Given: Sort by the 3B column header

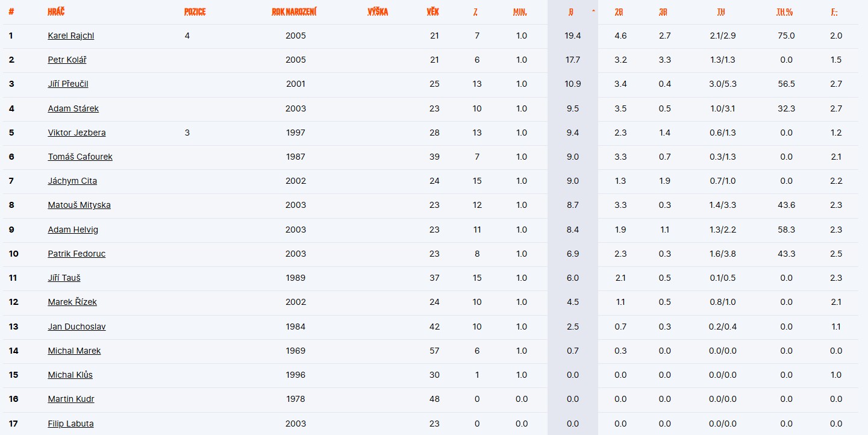Looking at the screenshot, I should [x=663, y=12].
